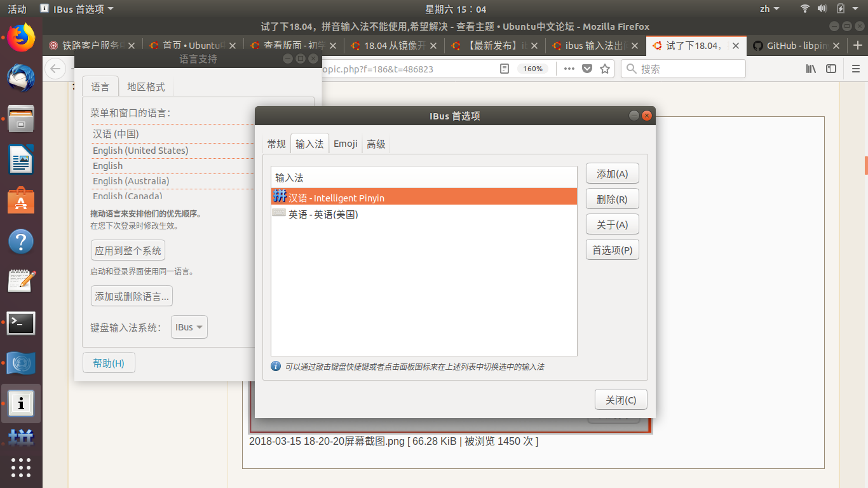Select the 地区格式 tab in 语言支持 window
Viewport: 868px width, 488px height.
146,87
